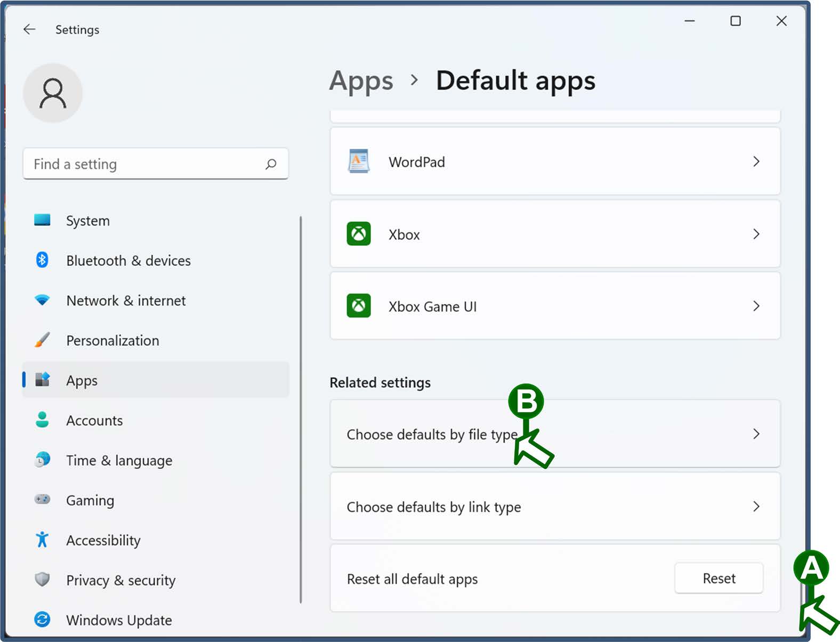Open Xbox app default settings

[x=555, y=233]
